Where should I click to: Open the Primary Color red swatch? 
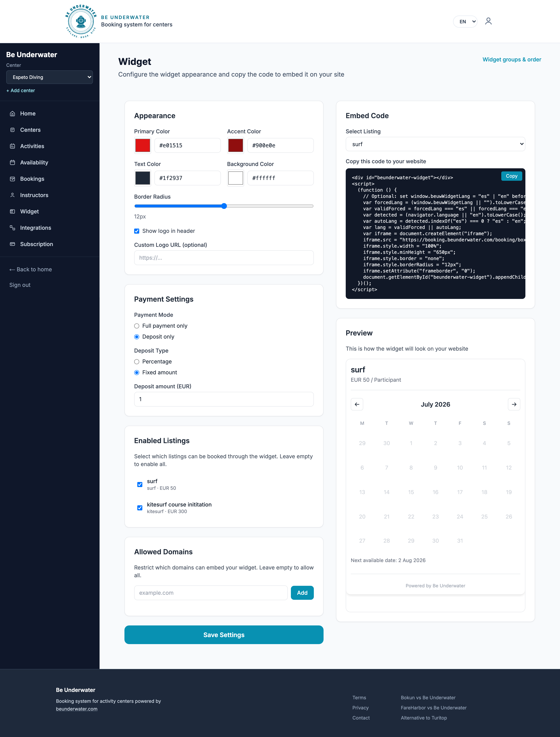pos(143,146)
